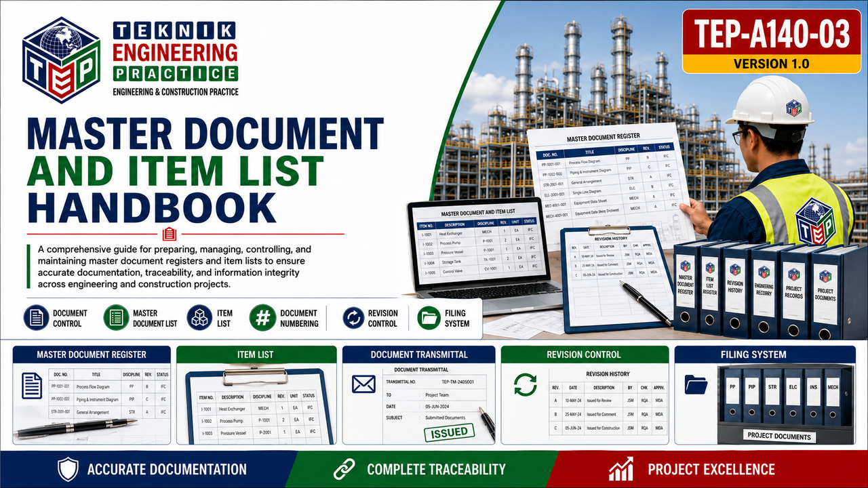Click the green refresh icon in Revision Control card
The image size is (868, 488).
coord(525,384)
